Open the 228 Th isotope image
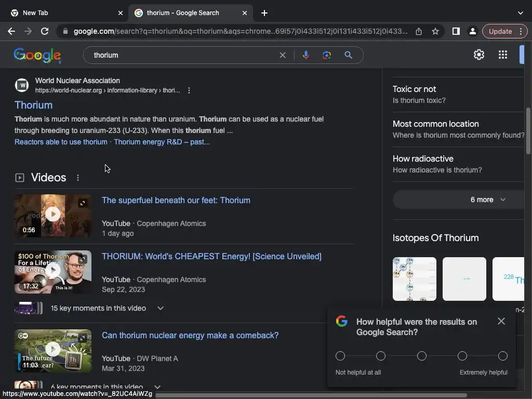This screenshot has height=399, width=532. [x=508, y=279]
